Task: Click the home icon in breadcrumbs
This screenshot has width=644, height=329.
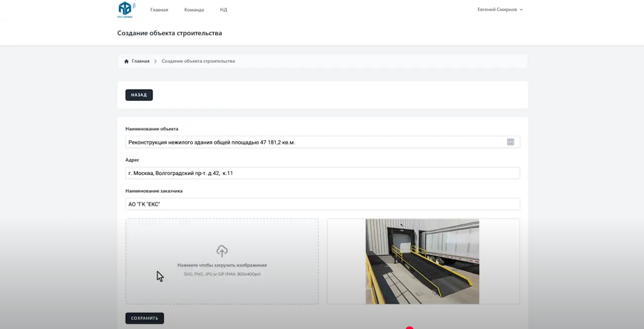Action: pyautogui.click(x=127, y=61)
